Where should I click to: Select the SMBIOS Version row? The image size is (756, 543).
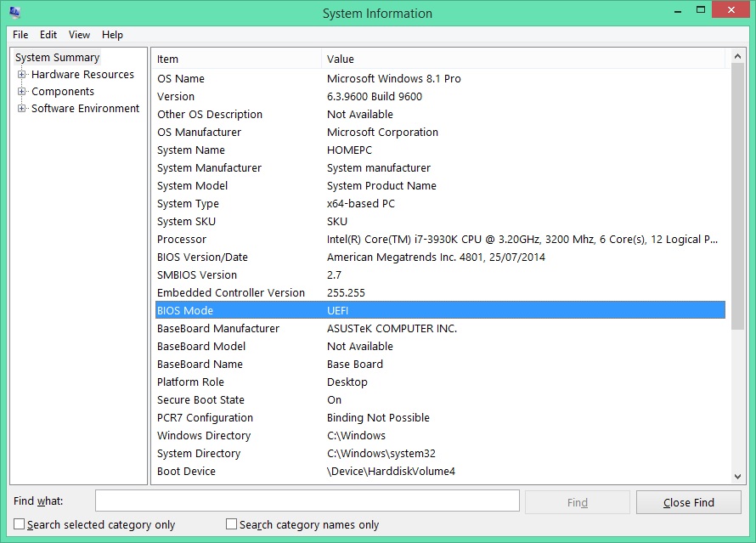(x=440, y=274)
